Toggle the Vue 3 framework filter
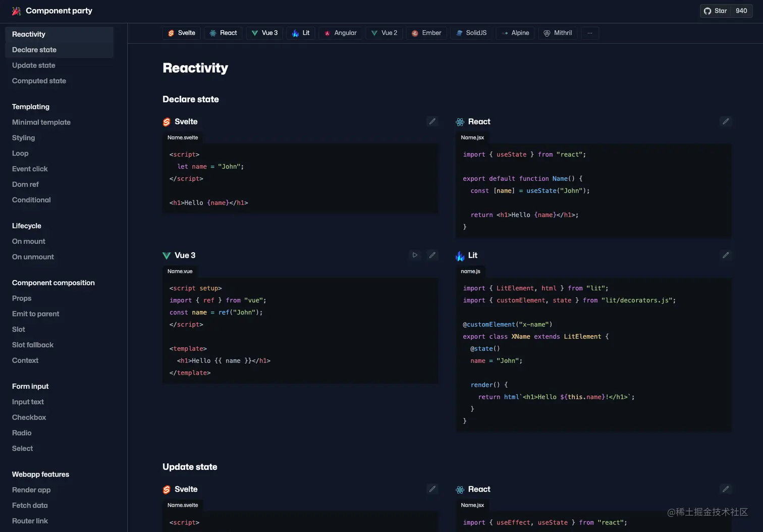The height and width of the screenshot is (532, 763). click(x=265, y=33)
